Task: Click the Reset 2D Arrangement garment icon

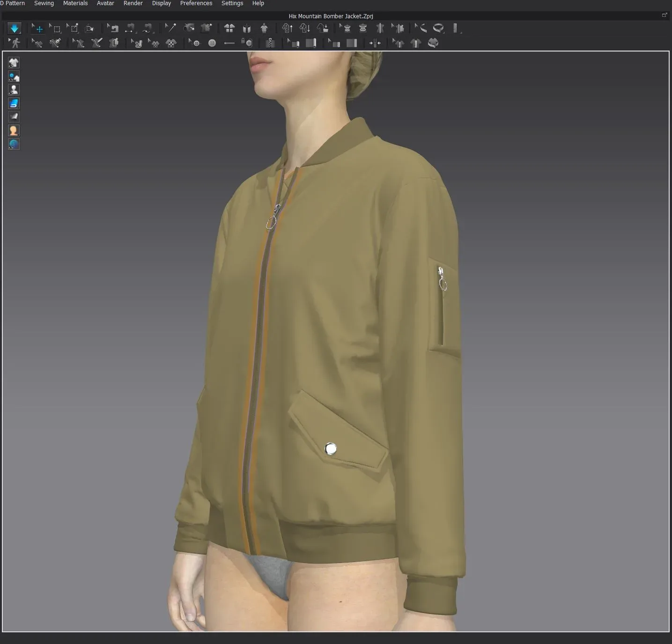Action: click(x=229, y=29)
